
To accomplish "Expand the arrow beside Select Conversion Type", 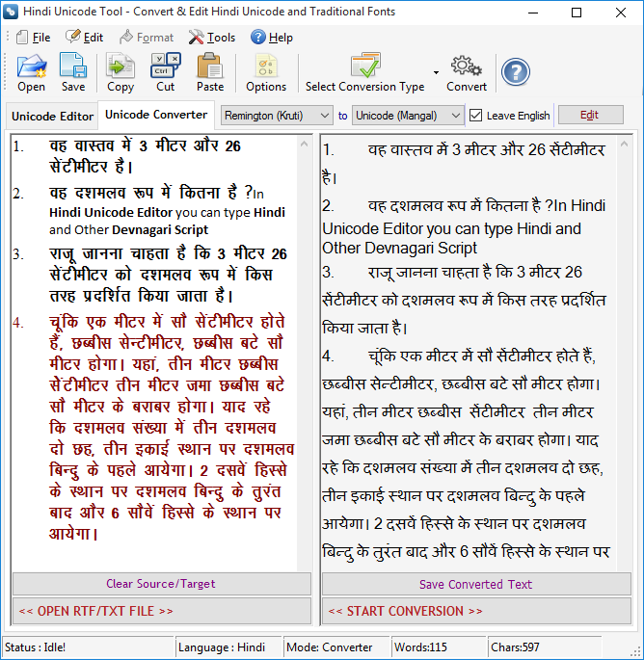I will (x=436, y=72).
